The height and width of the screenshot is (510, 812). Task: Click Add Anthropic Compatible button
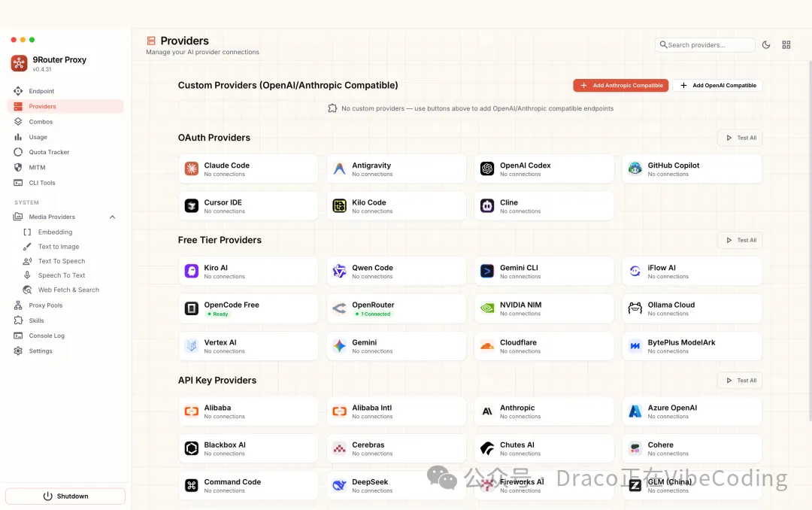coord(621,86)
